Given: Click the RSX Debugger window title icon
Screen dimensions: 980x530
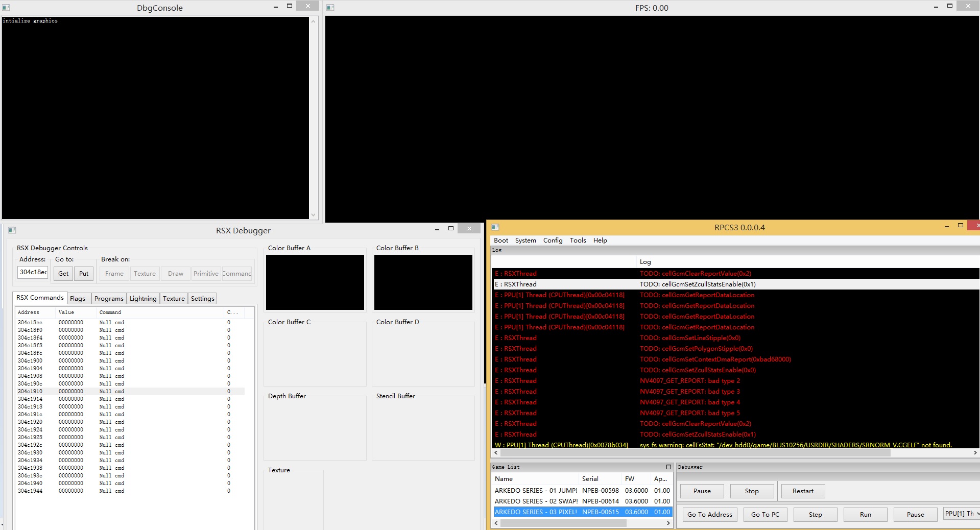Looking at the screenshot, I should 12,230.
